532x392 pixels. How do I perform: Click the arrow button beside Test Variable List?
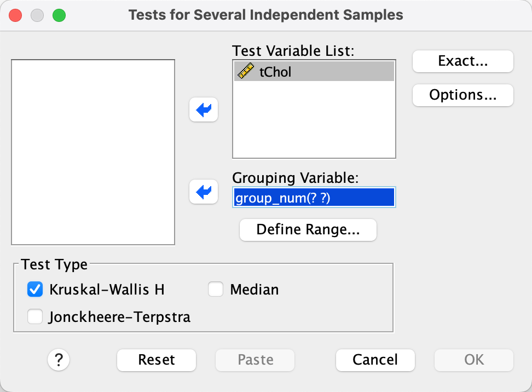click(204, 110)
